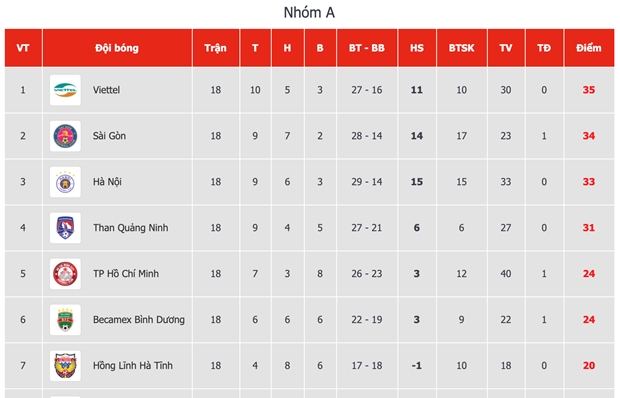620x398 pixels.
Task: Click the HS column header
Action: tap(417, 48)
